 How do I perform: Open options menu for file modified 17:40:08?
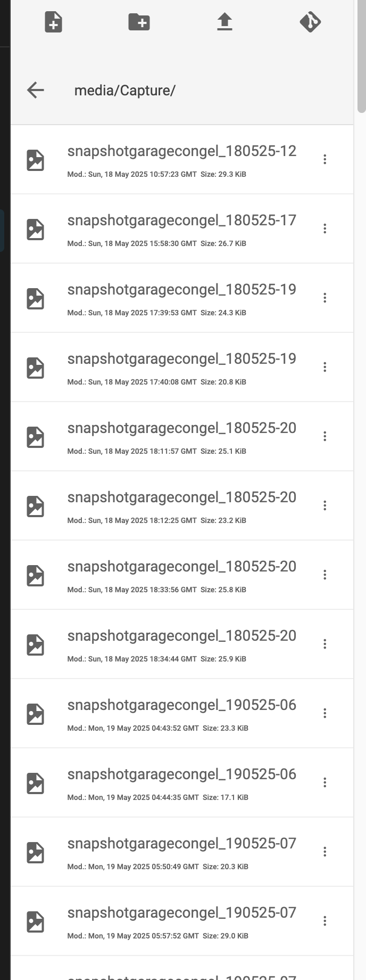pos(325,367)
